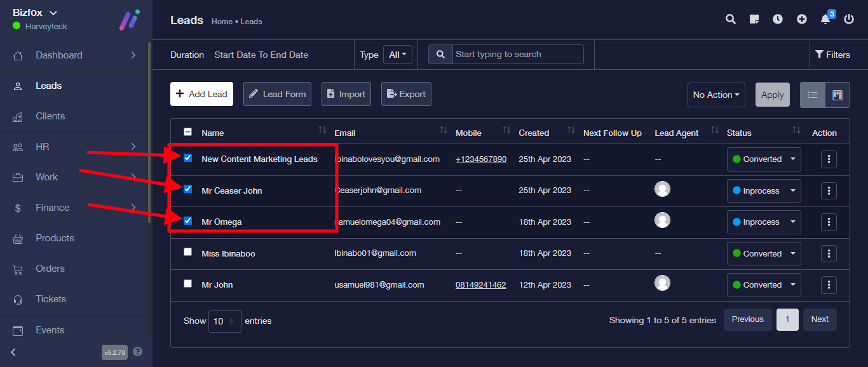Click the search magnifier icon in top bar
Viewport: 868px width, 367px height.
tap(731, 19)
